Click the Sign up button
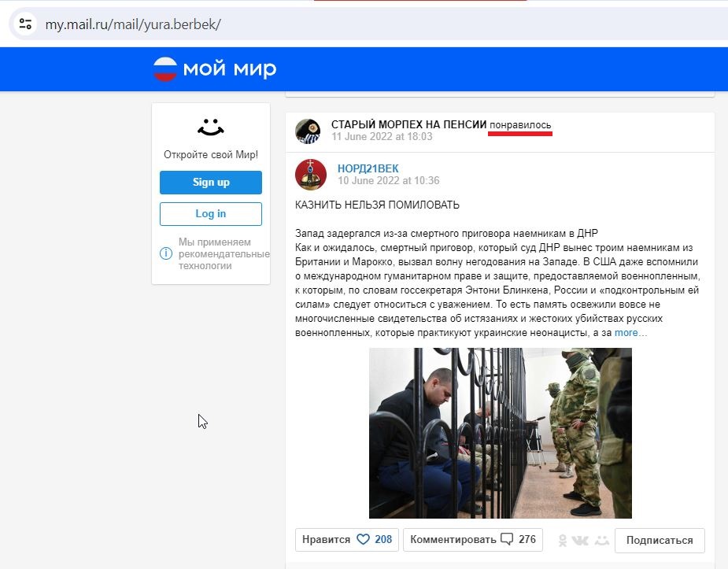The width and height of the screenshot is (728, 569). 211,183
